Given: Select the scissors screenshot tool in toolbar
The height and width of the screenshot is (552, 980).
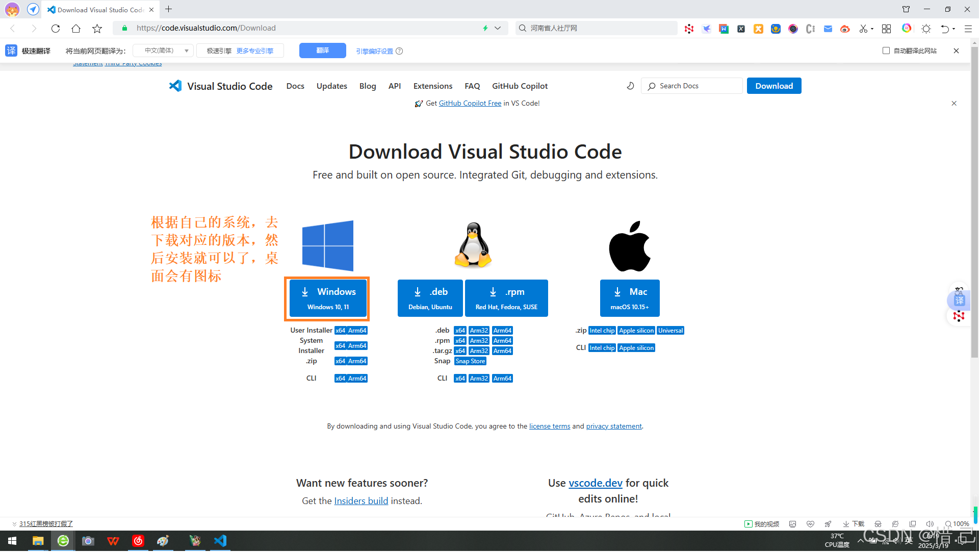Looking at the screenshot, I should pos(864,29).
